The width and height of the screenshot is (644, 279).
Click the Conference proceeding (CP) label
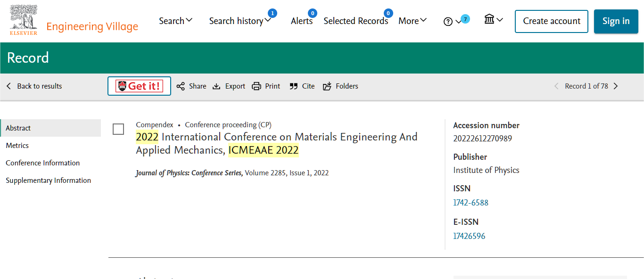point(228,125)
